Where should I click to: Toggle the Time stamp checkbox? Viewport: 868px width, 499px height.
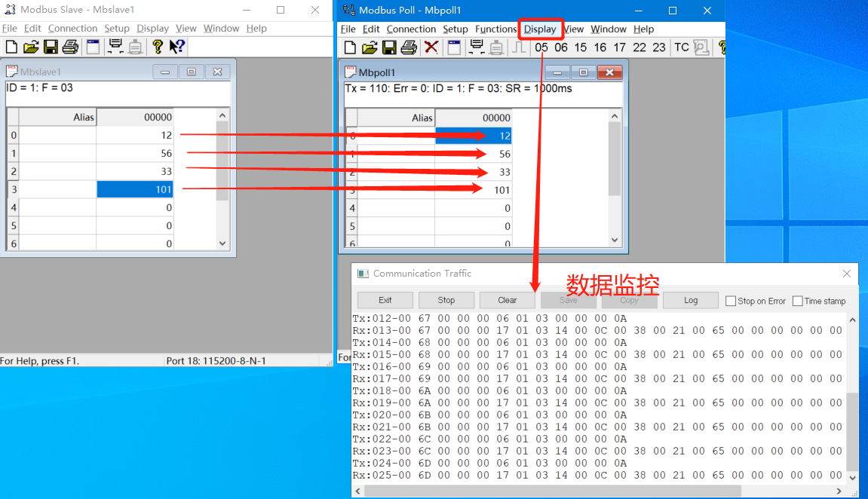798,301
